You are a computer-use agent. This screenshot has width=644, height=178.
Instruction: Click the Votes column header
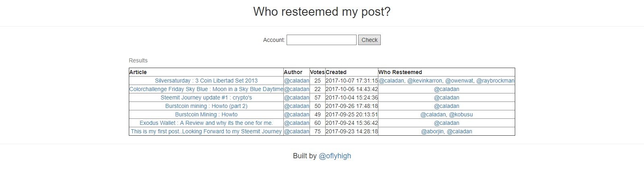(317, 72)
